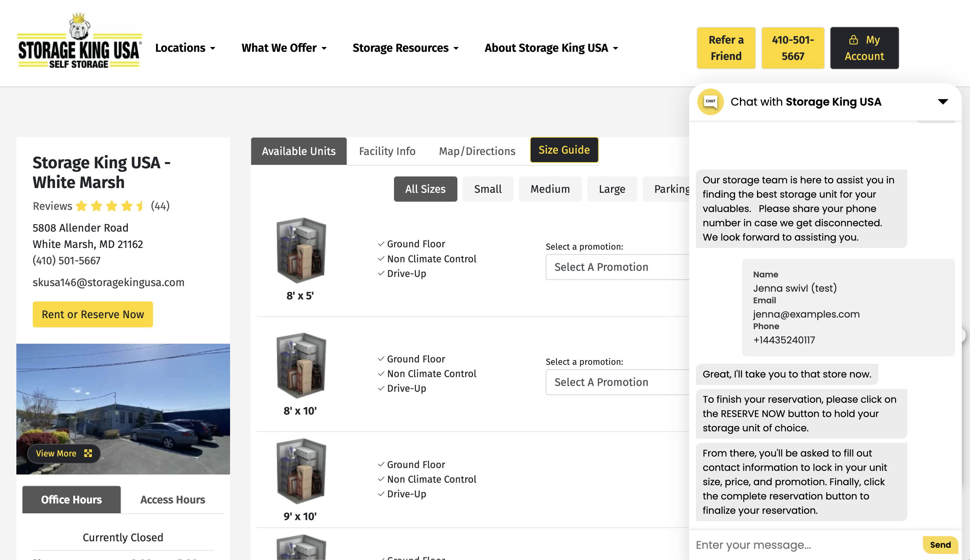The width and height of the screenshot is (970, 560).
Task: Click the expand icon on View More
Action: [88, 453]
